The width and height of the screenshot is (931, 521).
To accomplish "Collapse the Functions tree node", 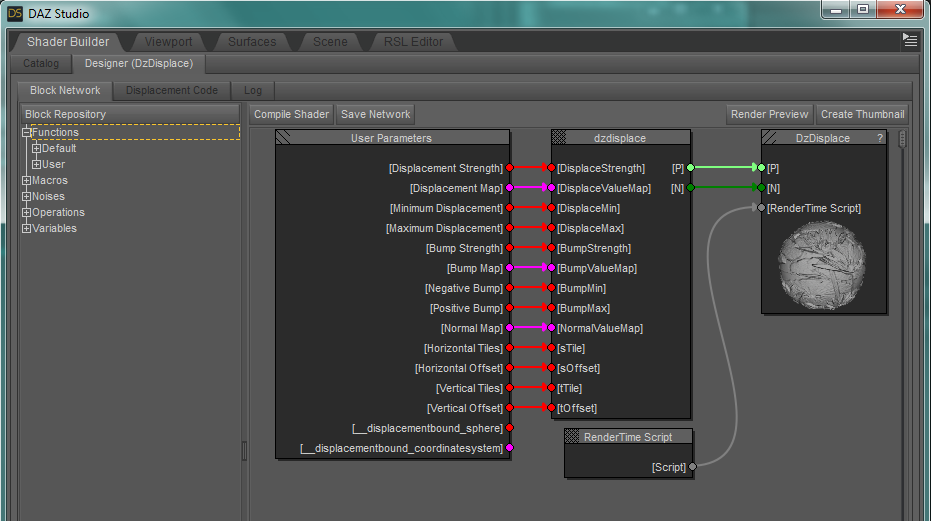I will (x=26, y=132).
